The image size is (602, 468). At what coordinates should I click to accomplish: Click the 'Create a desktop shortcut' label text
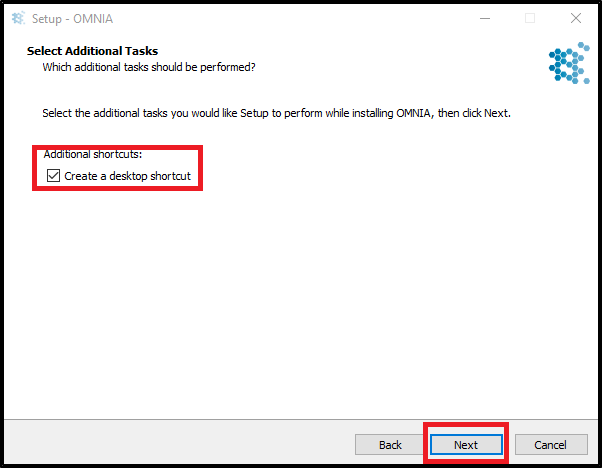(127, 176)
